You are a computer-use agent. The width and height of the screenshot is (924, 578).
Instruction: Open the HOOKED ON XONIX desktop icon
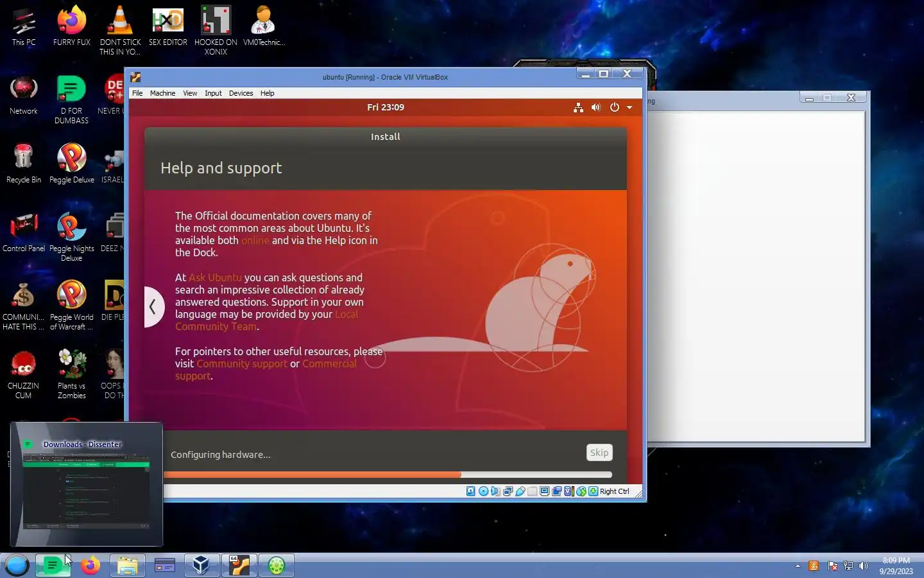[x=216, y=30]
